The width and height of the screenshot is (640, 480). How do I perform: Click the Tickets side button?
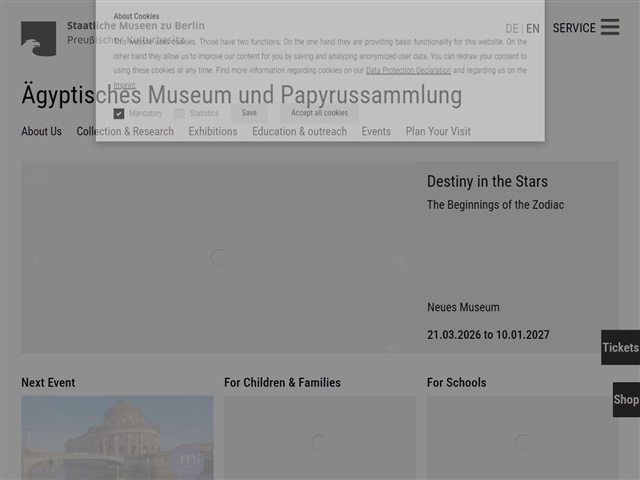tap(620, 347)
